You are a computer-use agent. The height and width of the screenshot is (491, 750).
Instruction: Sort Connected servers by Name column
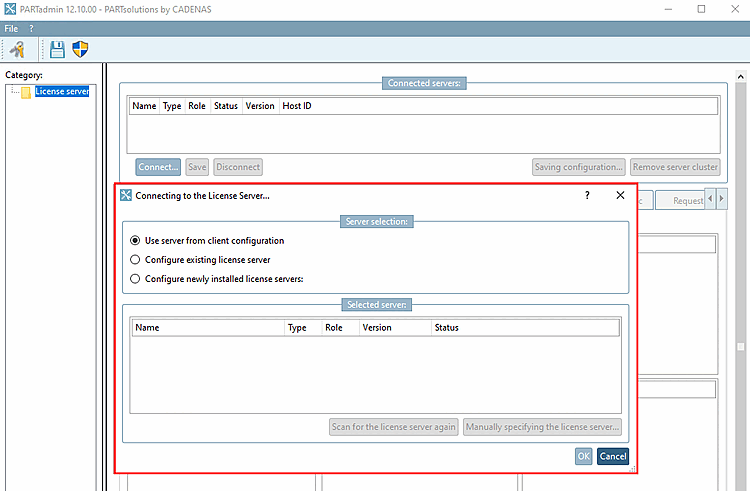144,106
